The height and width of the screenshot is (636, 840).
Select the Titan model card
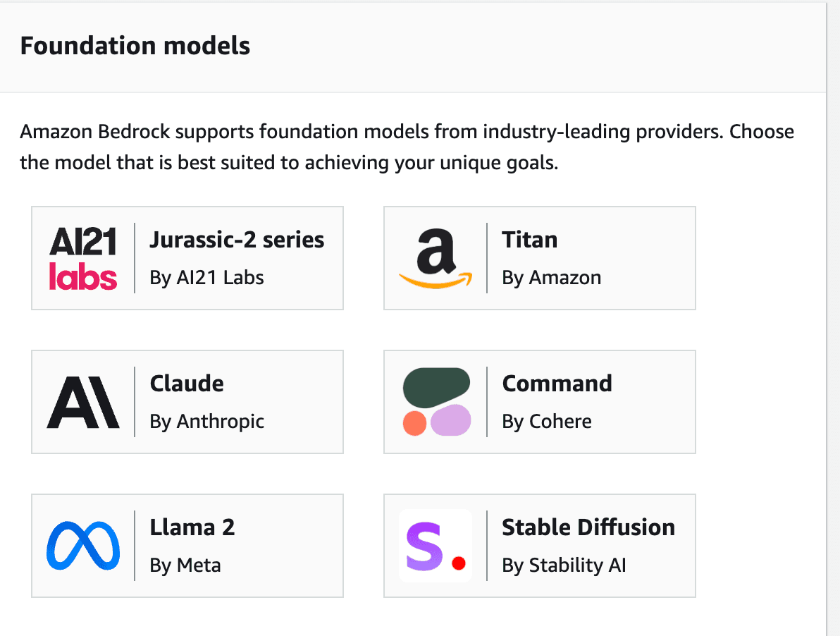click(x=539, y=258)
